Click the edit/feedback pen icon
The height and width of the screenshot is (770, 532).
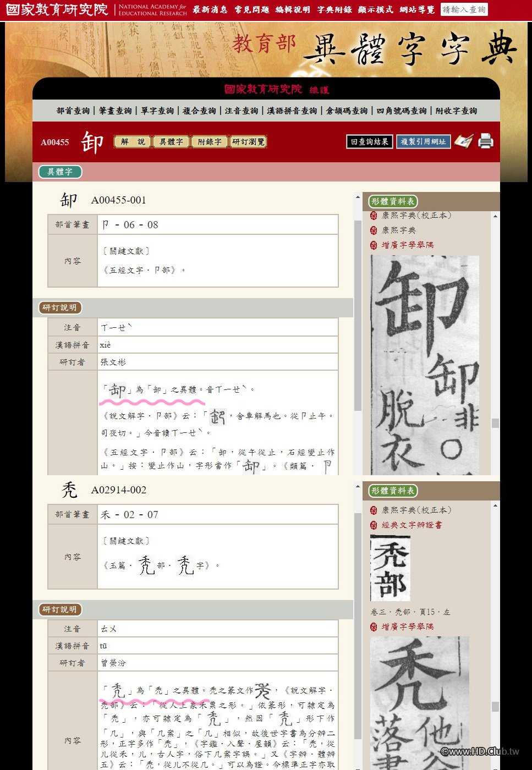463,141
